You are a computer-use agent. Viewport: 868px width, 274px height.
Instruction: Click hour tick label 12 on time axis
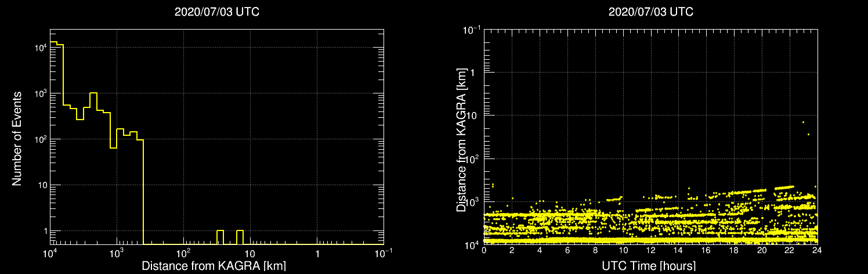pos(650,251)
